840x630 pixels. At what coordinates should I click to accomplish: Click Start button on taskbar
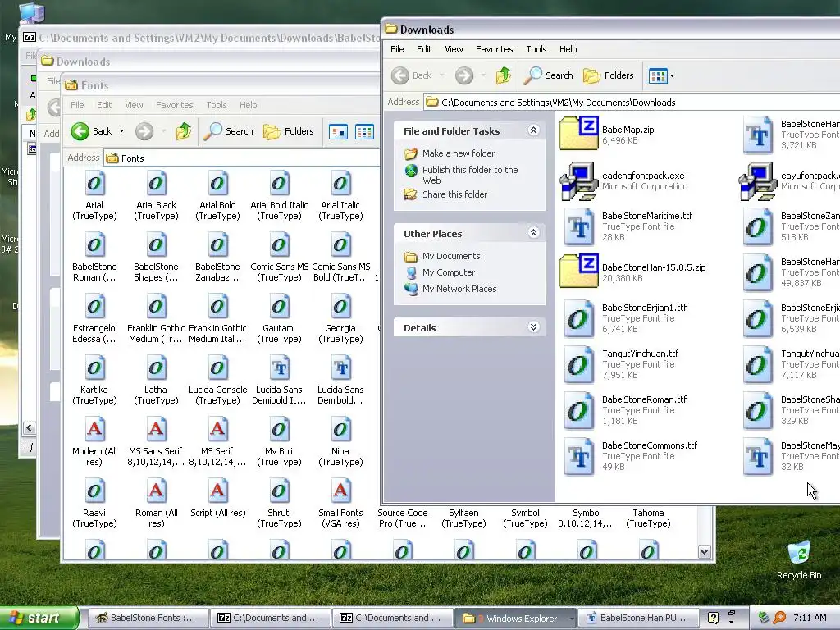(x=39, y=619)
